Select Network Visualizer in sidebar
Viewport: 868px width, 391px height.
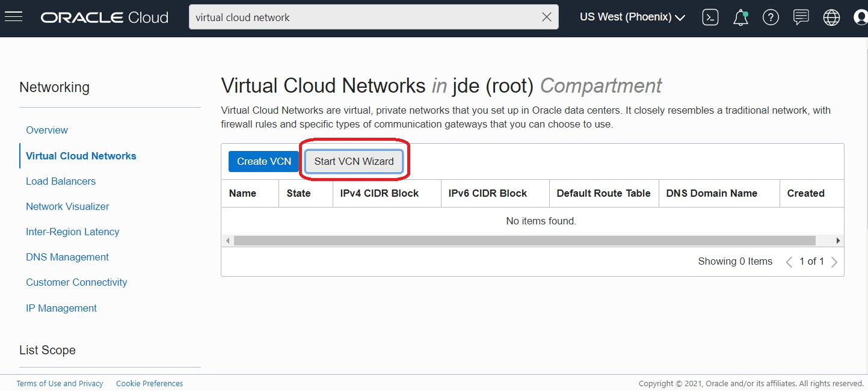point(67,206)
